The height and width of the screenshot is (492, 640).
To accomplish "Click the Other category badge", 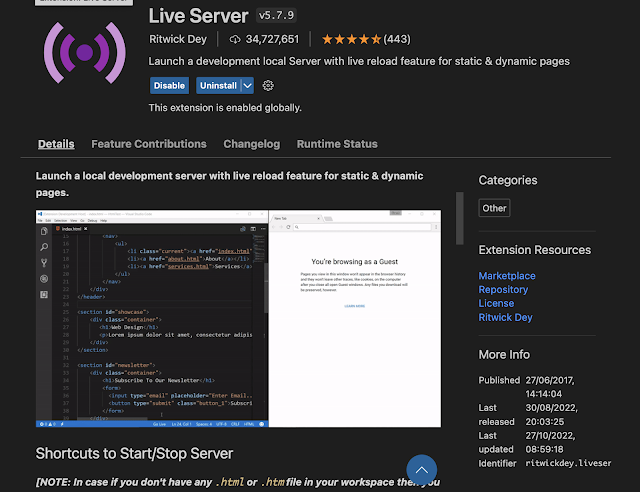I will [494, 208].
